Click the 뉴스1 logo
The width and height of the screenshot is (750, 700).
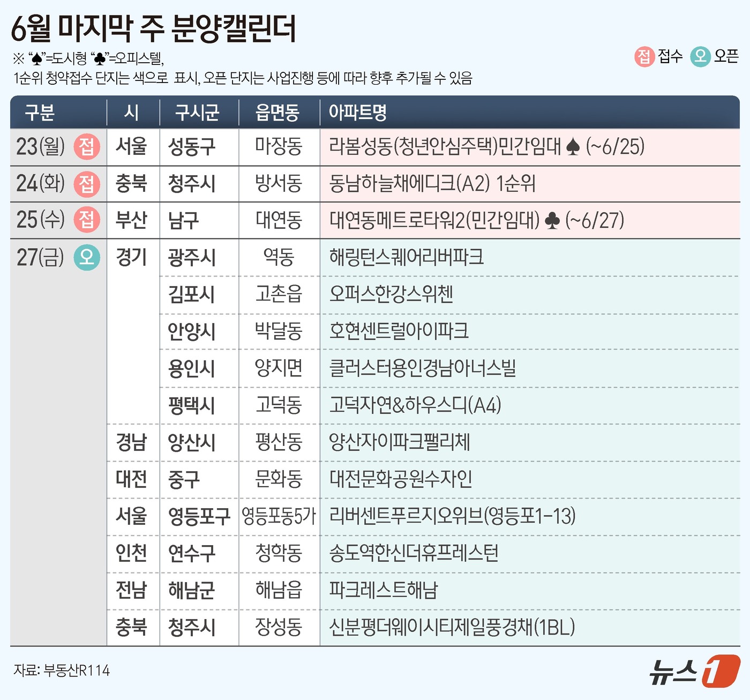click(x=694, y=671)
